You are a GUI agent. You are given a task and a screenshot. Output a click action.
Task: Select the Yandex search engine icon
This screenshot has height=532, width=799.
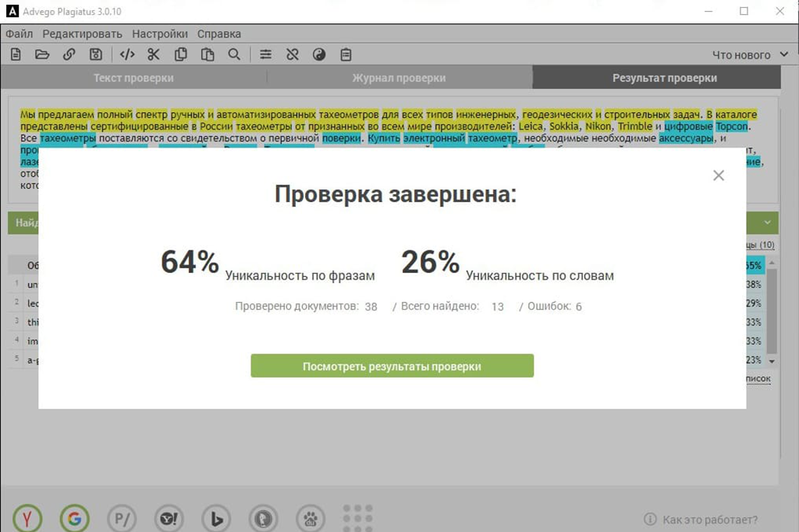coord(27,518)
